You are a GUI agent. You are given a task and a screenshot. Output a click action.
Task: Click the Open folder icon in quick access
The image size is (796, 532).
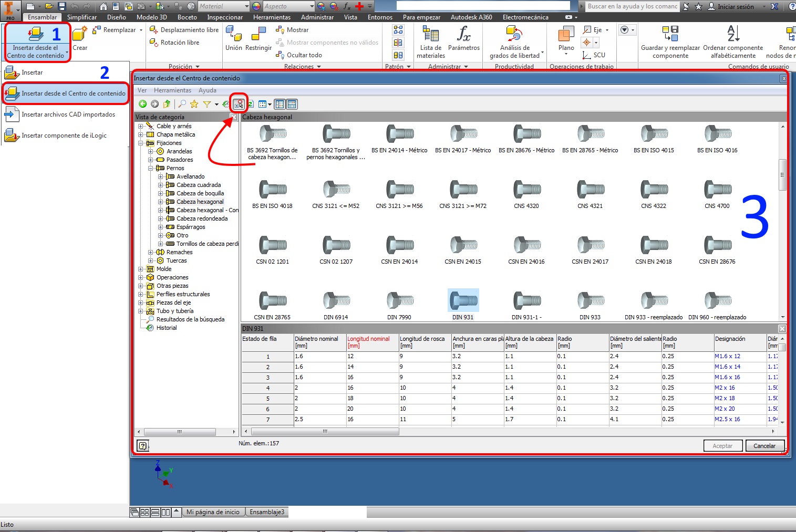(x=49, y=6)
